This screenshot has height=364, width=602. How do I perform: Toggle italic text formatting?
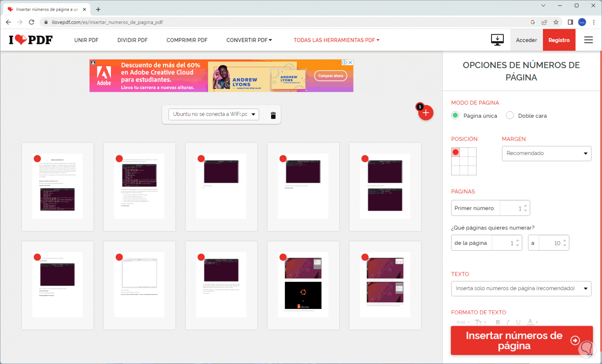(x=508, y=322)
